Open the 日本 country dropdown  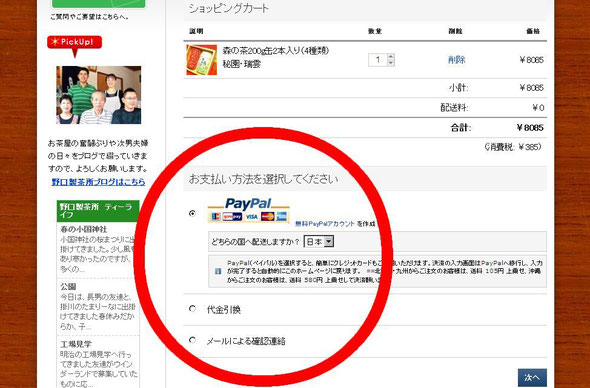(x=319, y=242)
